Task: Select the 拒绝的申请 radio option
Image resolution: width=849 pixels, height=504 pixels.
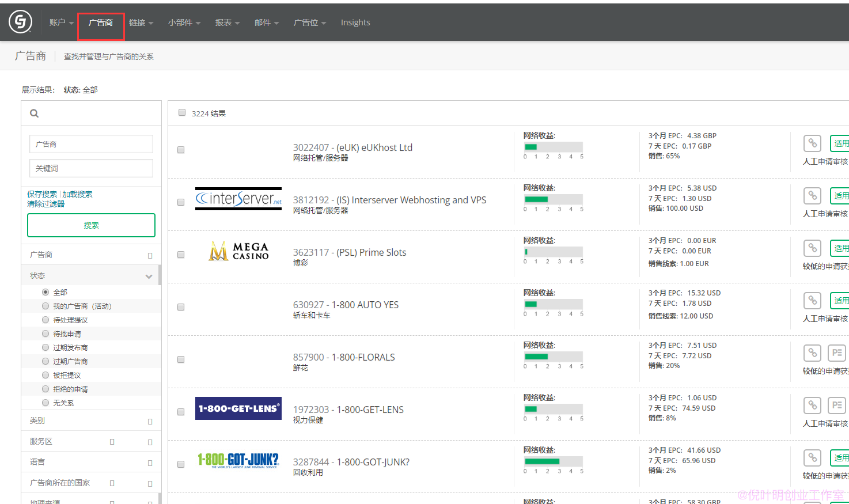Action: (x=46, y=389)
